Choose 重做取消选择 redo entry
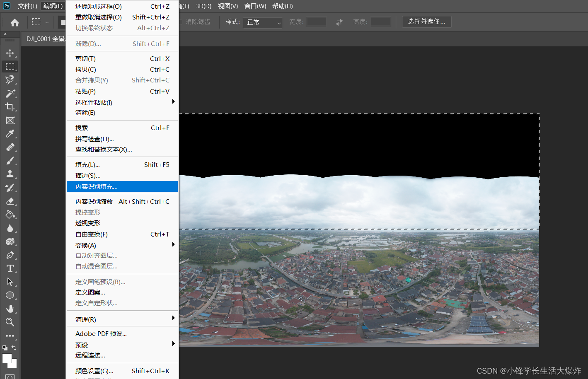Viewport: 588px width, 379px height. 122,17
